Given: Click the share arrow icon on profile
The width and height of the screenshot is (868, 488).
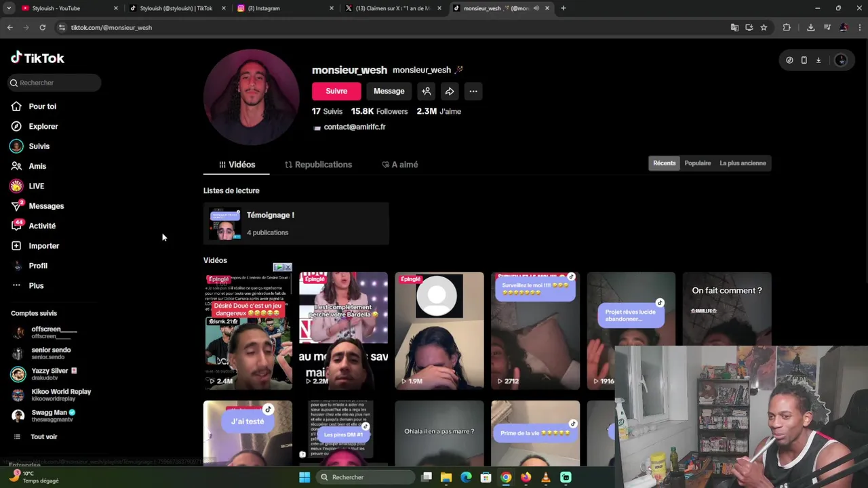Looking at the screenshot, I should (450, 91).
